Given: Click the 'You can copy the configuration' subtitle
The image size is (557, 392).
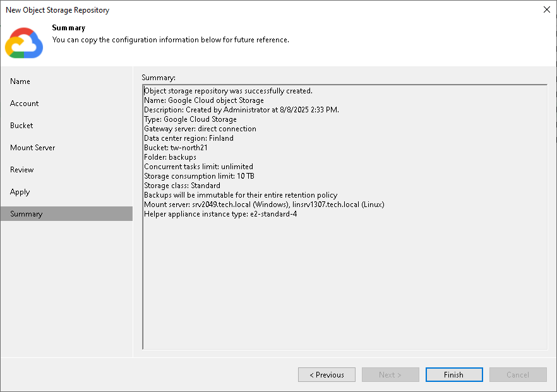Looking at the screenshot, I should coord(171,40).
